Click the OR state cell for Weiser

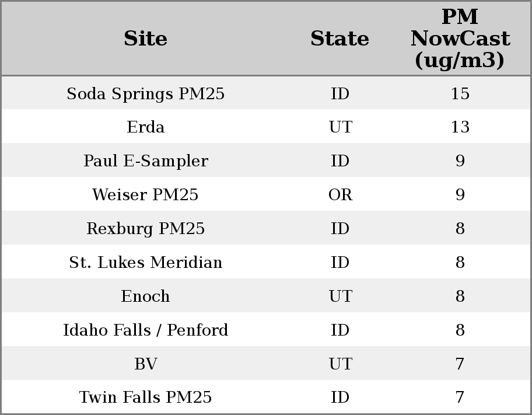(x=340, y=195)
